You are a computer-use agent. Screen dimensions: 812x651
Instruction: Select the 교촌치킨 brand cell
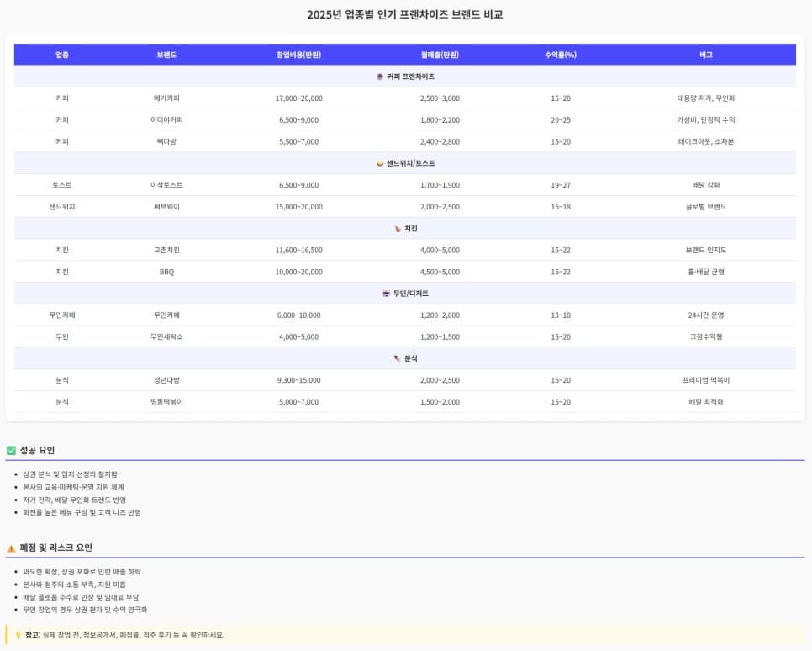point(166,251)
